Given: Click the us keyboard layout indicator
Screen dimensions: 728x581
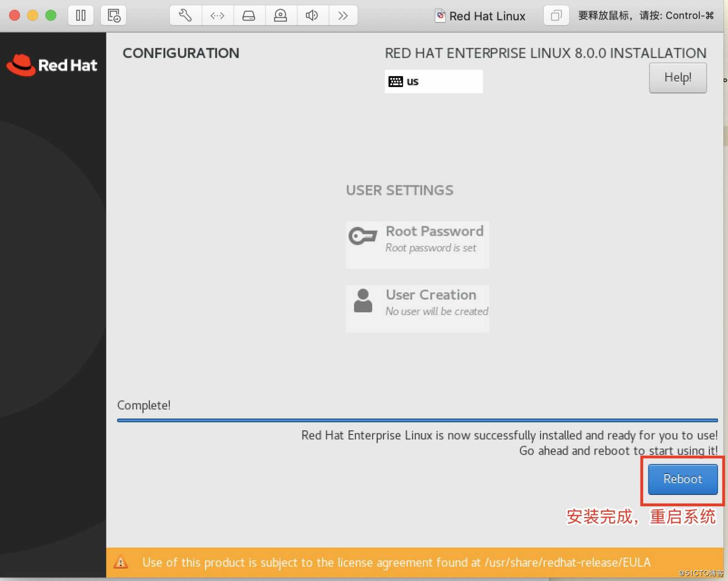Looking at the screenshot, I should pyautogui.click(x=434, y=82).
